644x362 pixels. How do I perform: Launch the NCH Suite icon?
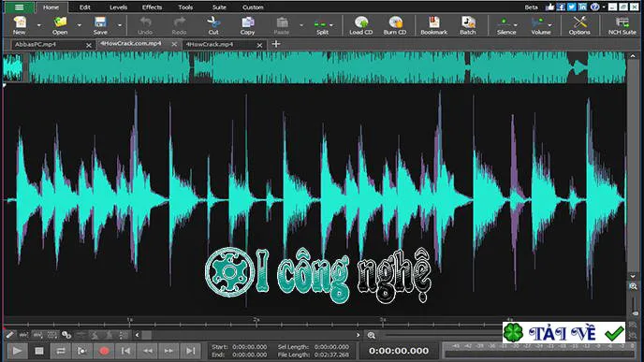[x=622, y=25]
